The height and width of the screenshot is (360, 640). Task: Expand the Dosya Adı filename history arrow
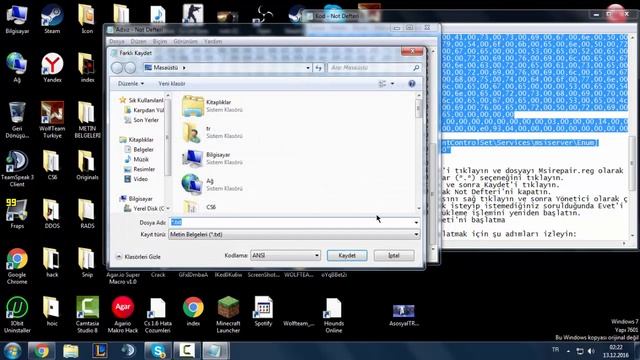416,222
